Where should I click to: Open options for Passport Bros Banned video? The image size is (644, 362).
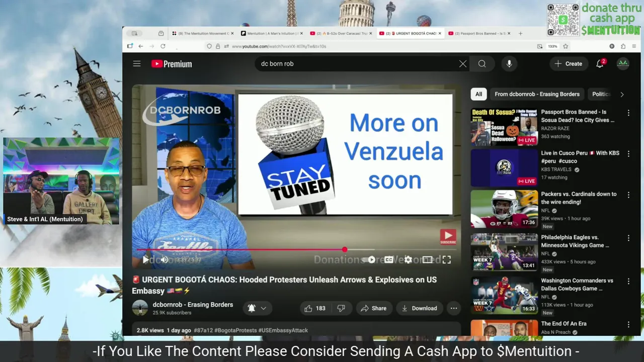(x=628, y=113)
